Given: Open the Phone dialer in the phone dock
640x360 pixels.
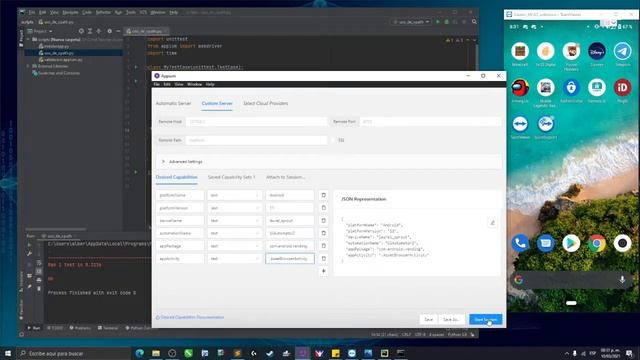Looking at the screenshot, I should pos(520,243).
